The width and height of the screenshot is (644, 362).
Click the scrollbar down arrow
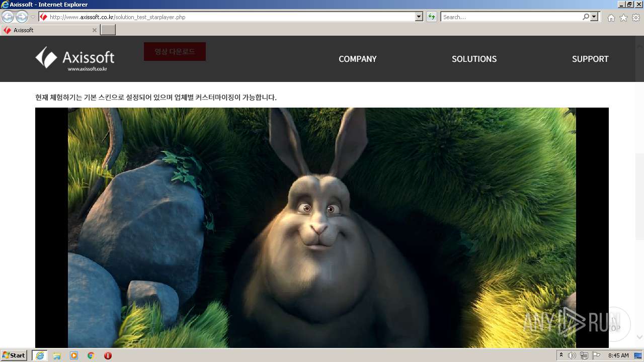tap(639, 337)
